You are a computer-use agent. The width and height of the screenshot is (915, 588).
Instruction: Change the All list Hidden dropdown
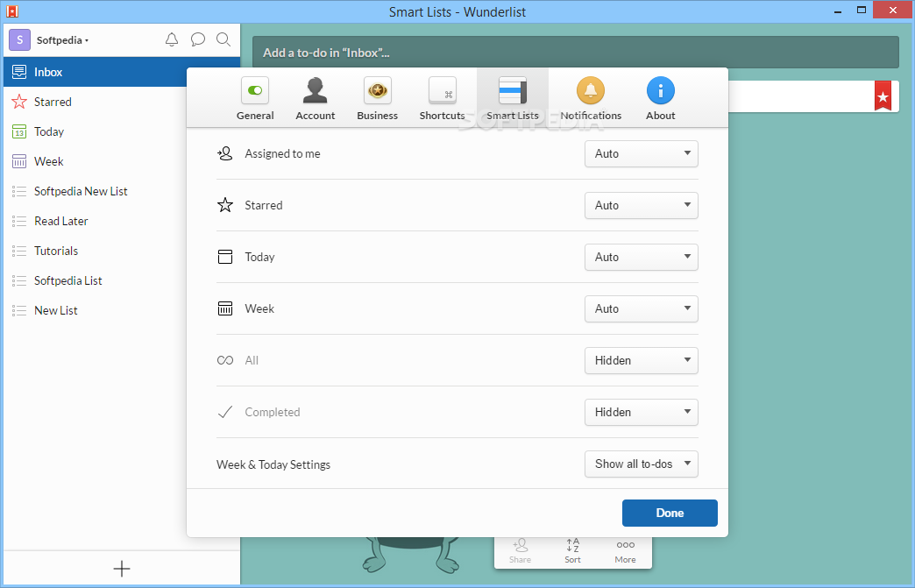point(642,360)
